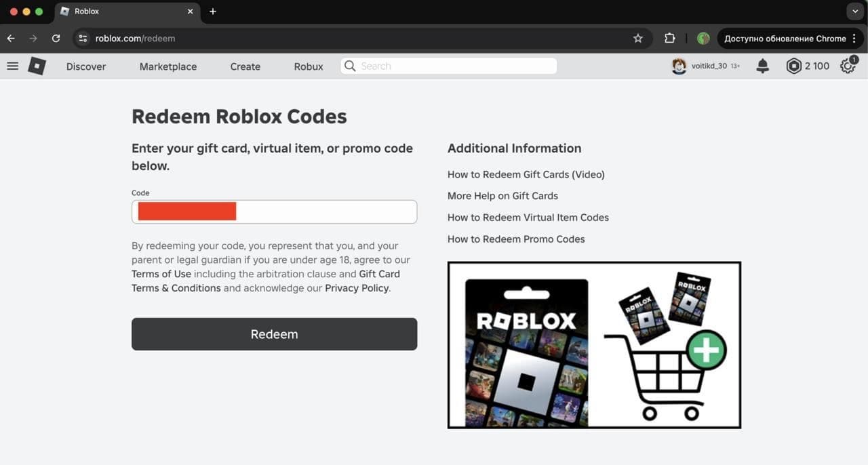Open the Robux nav item
The image size is (868, 465).
(309, 66)
